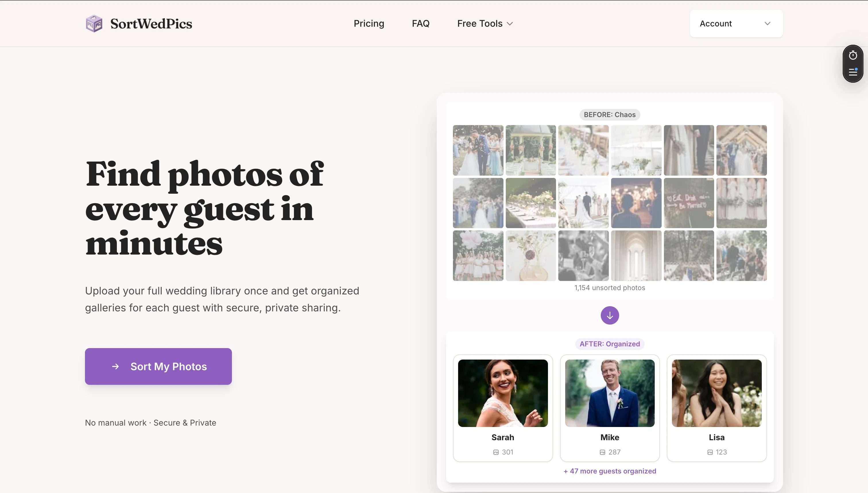Viewport: 868px width, 493px height.
Task: Click the photo count icon under Sarah
Action: tap(496, 452)
